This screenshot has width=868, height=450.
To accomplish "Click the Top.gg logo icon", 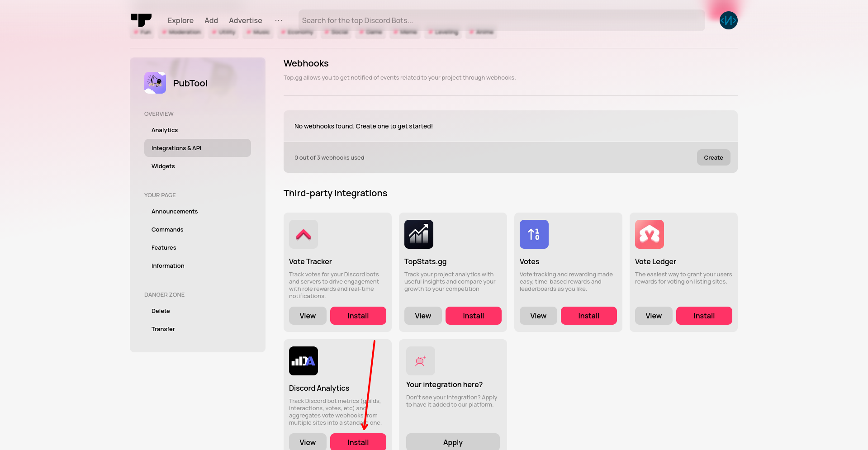I will 141,20.
